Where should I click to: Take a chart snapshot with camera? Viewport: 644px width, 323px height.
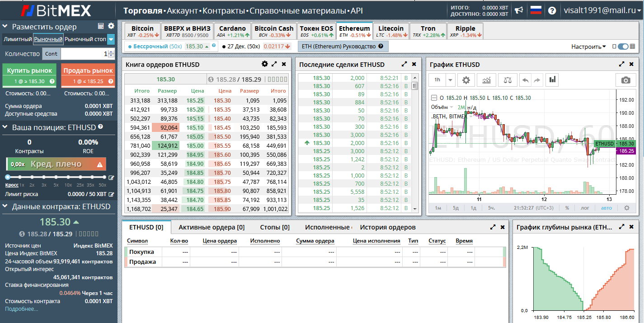click(626, 80)
